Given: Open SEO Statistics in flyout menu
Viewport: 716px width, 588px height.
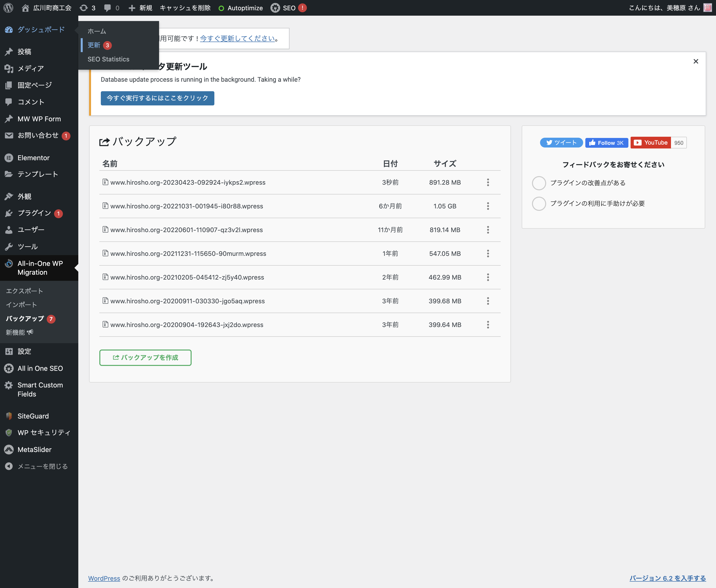Looking at the screenshot, I should coord(108,59).
